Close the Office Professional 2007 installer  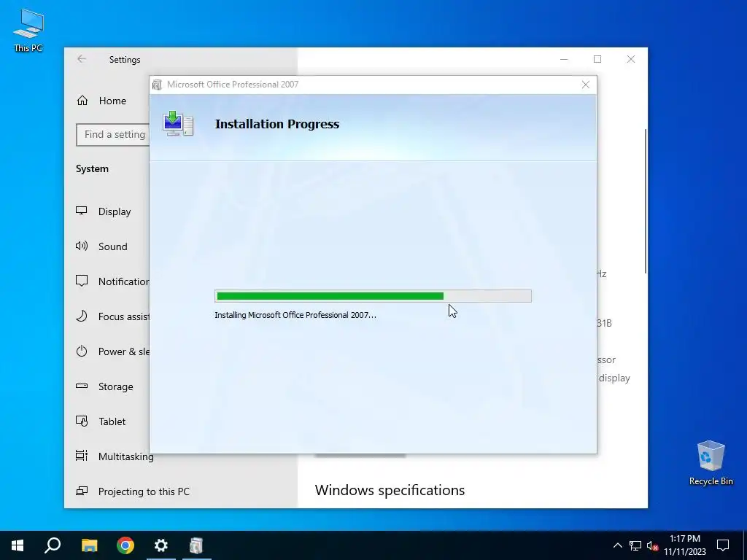(586, 85)
